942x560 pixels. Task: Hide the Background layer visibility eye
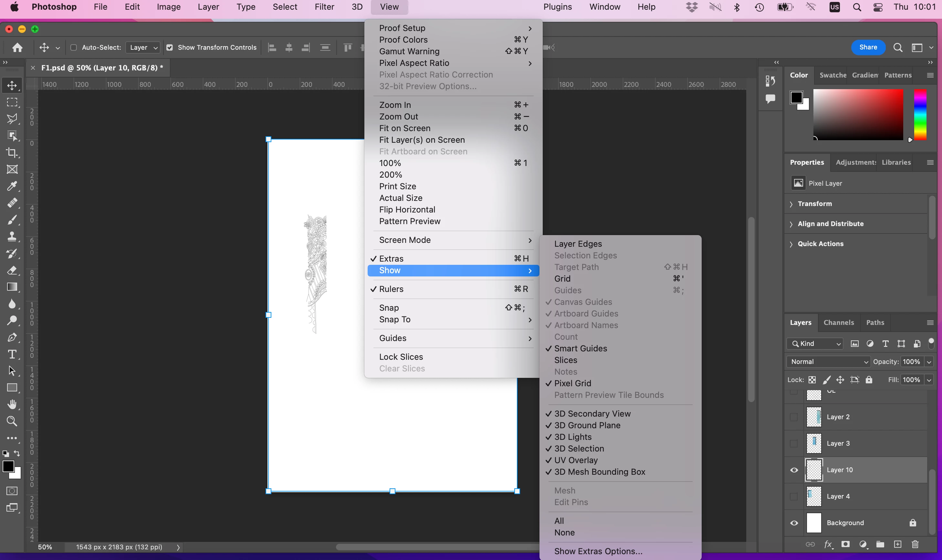tap(794, 523)
